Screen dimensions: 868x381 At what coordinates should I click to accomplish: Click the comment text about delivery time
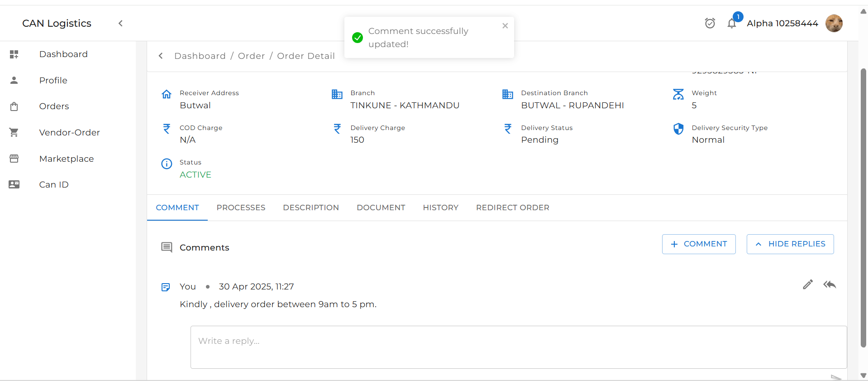tap(278, 304)
